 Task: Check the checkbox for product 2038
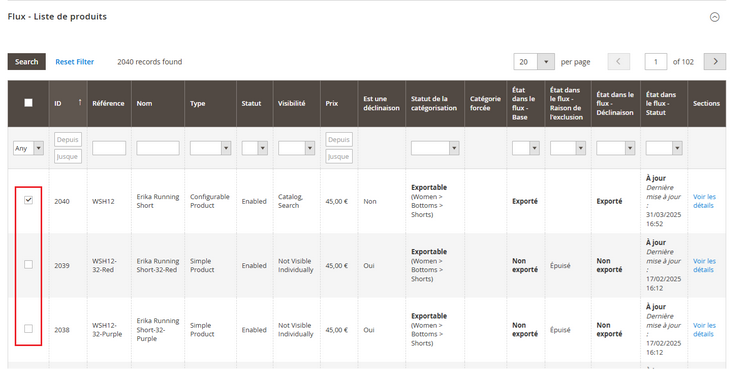[x=29, y=329]
